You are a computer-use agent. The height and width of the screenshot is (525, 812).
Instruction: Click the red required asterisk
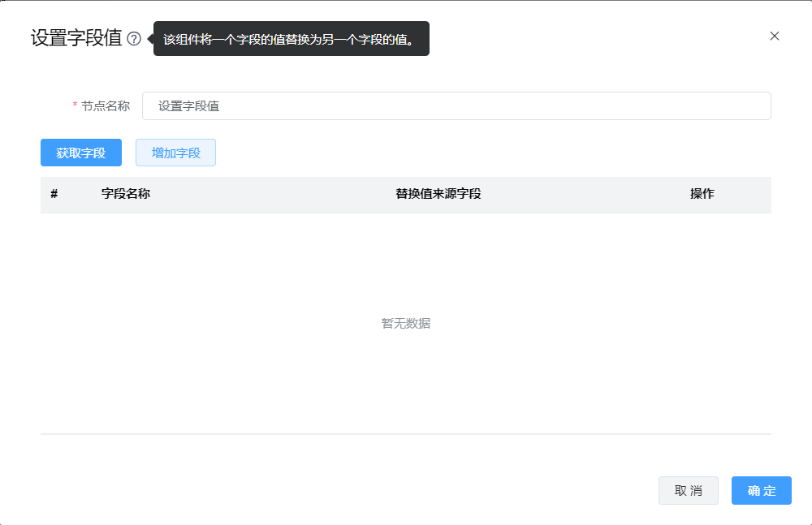[75, 106]
